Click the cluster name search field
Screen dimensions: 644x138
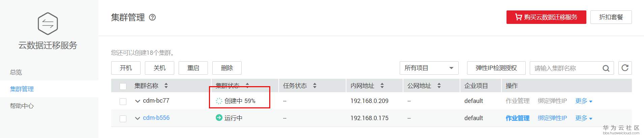point(566,68)
